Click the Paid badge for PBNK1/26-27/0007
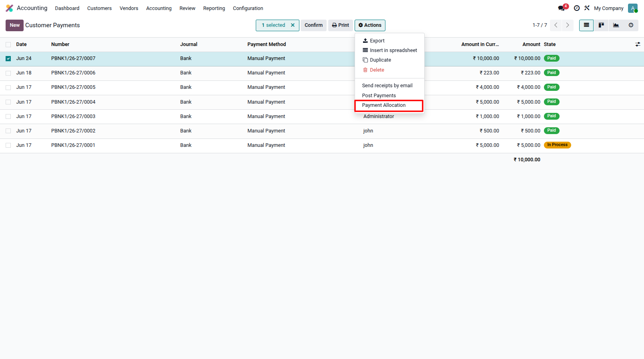This screenshot has height=359, width=644. click(x=552, y=58)
